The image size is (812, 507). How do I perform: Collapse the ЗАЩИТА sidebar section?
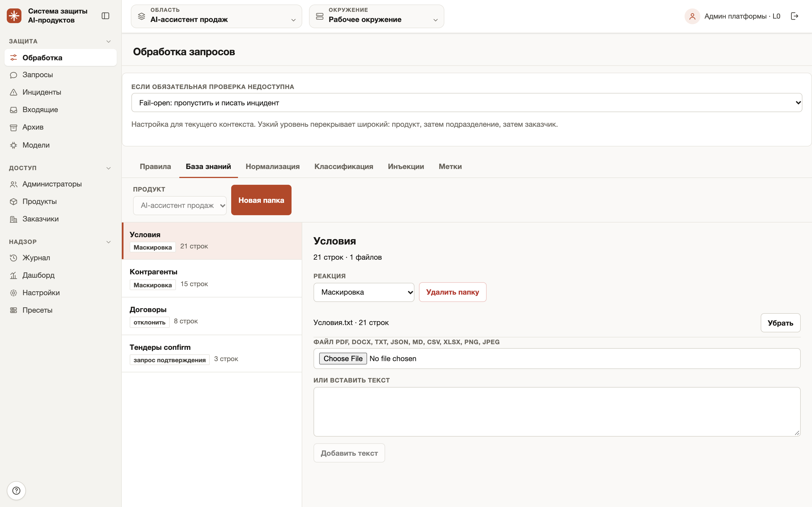click(x=108, y=41)
